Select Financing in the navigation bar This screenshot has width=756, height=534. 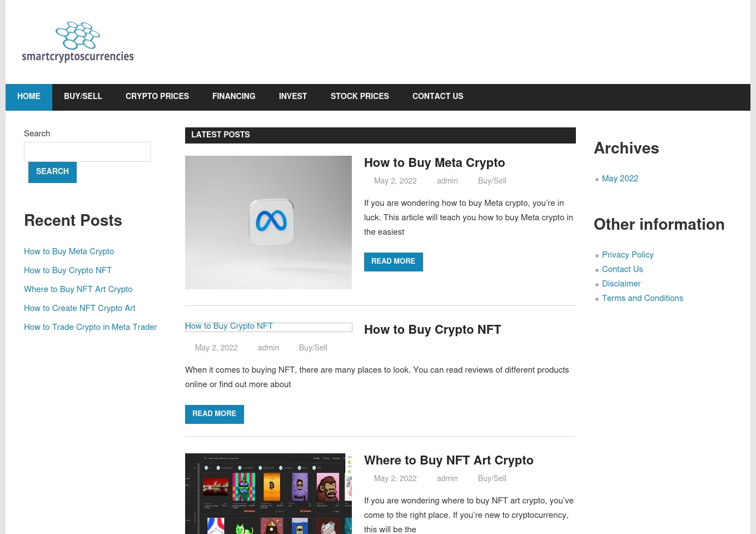[x=234, y=97]
